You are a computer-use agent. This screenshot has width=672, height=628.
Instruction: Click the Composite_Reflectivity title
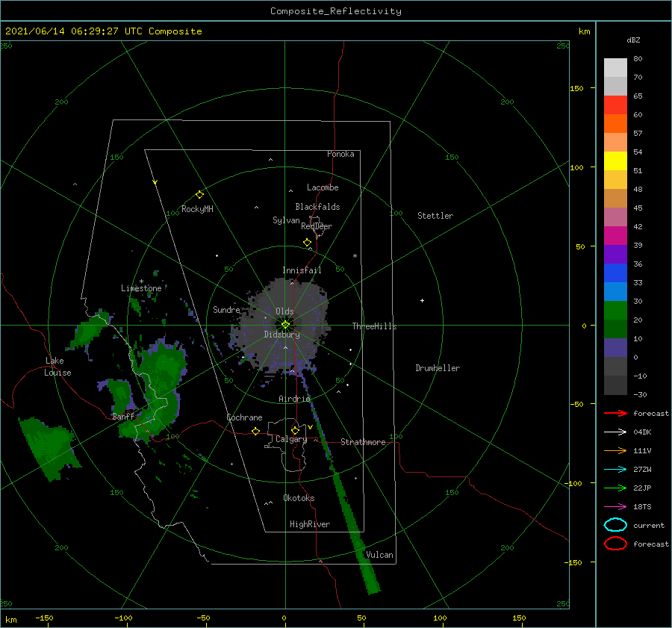click(x=336, y=11)
